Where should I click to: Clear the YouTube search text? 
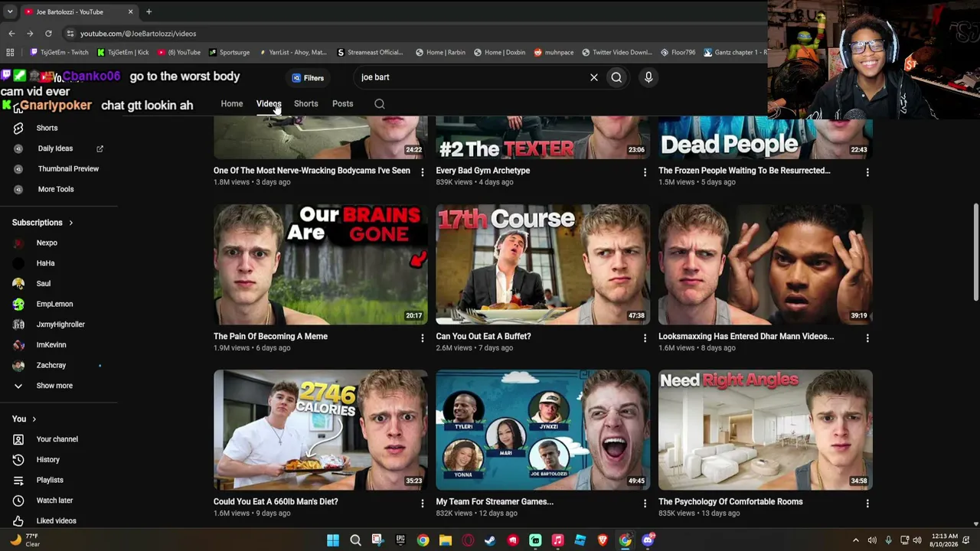[x=593, y=77]
